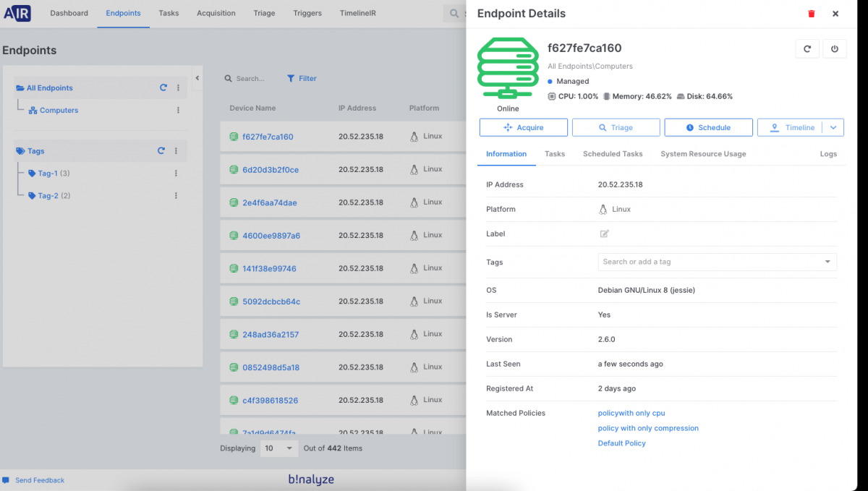Open the Default Policy link

tap(621, 443)
